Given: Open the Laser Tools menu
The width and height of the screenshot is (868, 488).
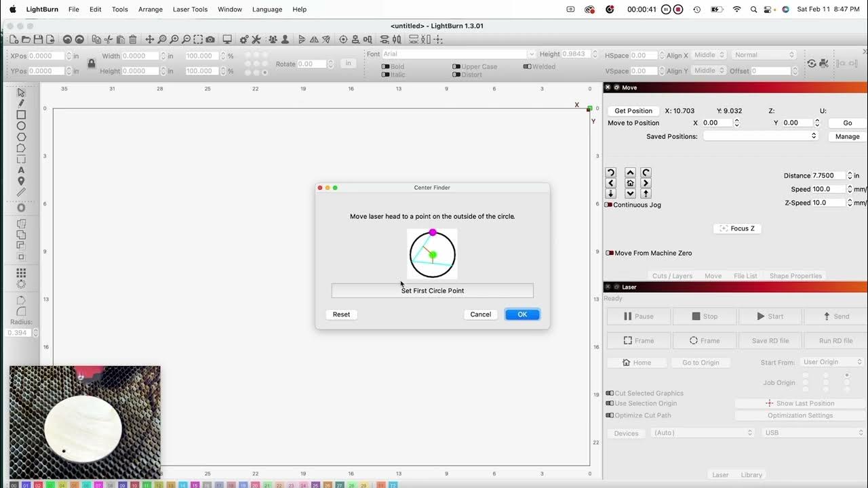Looking at the screenshot, I should point(190,9).
